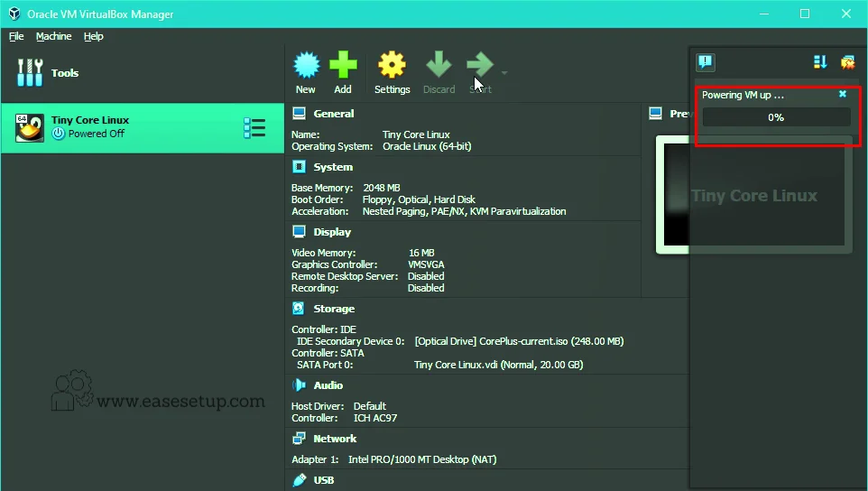Screen dimensions: 868x491
Task: Click the Graphics Controller VMSVGA value
Action: (426, 264)
